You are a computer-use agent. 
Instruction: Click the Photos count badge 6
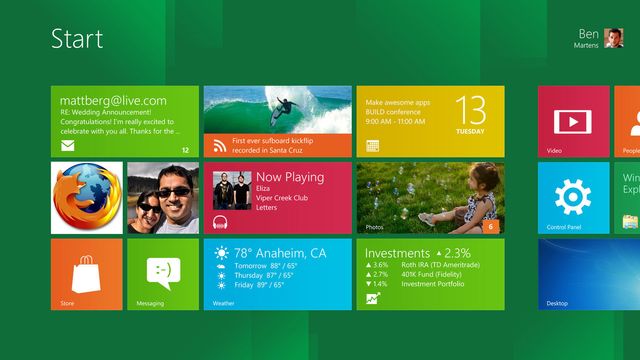[x=491, y=227]
